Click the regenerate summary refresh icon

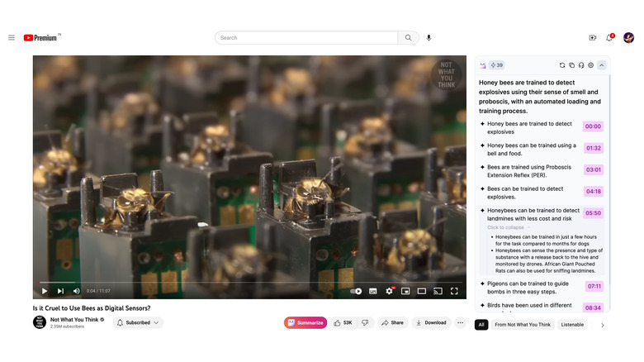point(562,65)
